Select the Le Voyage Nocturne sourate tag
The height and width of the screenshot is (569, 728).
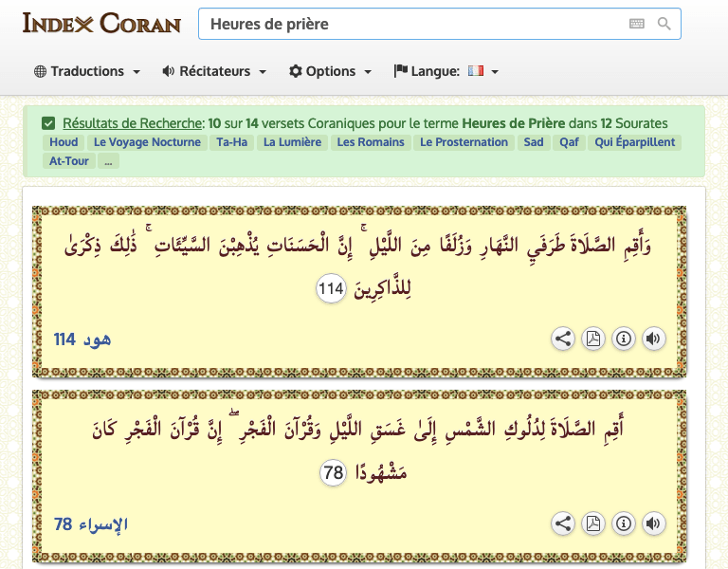pyautogui.click(x=147, y=142)
